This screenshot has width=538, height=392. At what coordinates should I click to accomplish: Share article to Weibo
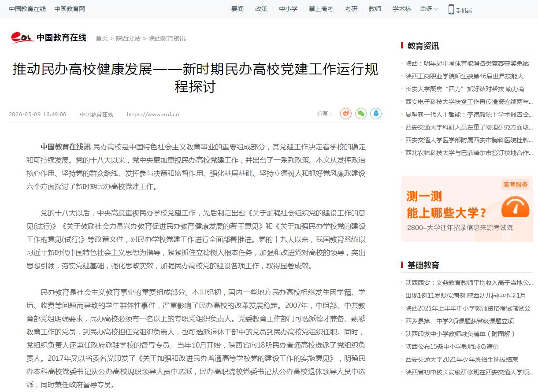[x=346, y=114]
